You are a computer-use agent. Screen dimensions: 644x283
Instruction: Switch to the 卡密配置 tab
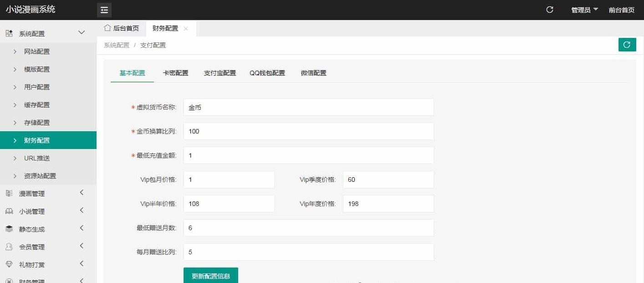175,73
